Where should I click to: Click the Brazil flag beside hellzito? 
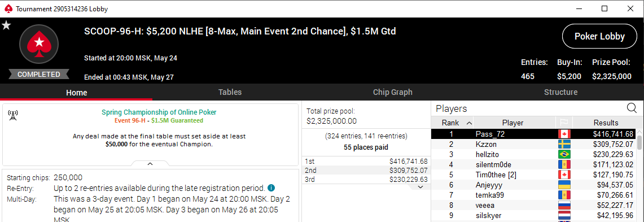click(x=564, y=155)
